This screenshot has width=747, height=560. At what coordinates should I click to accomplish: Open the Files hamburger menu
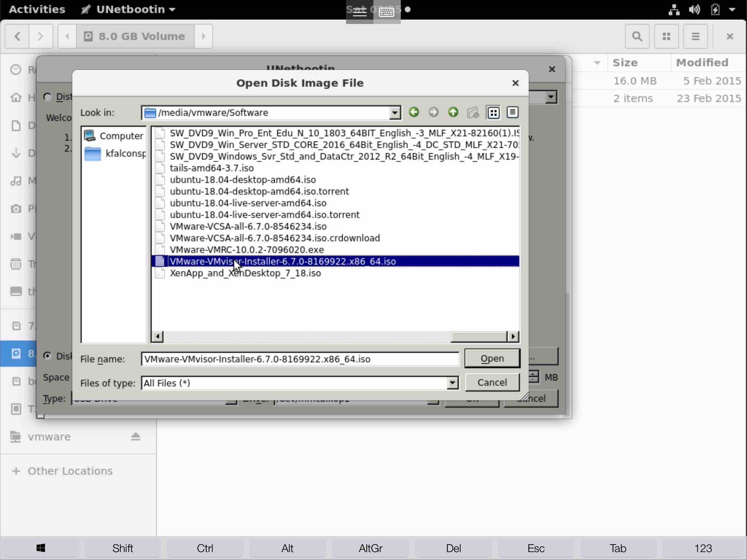(695, 36)
